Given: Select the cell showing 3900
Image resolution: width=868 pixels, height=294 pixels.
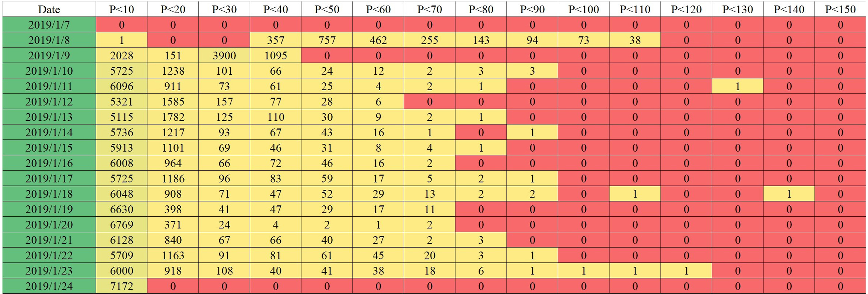Looking at the screenshot, I should (224, 56).
